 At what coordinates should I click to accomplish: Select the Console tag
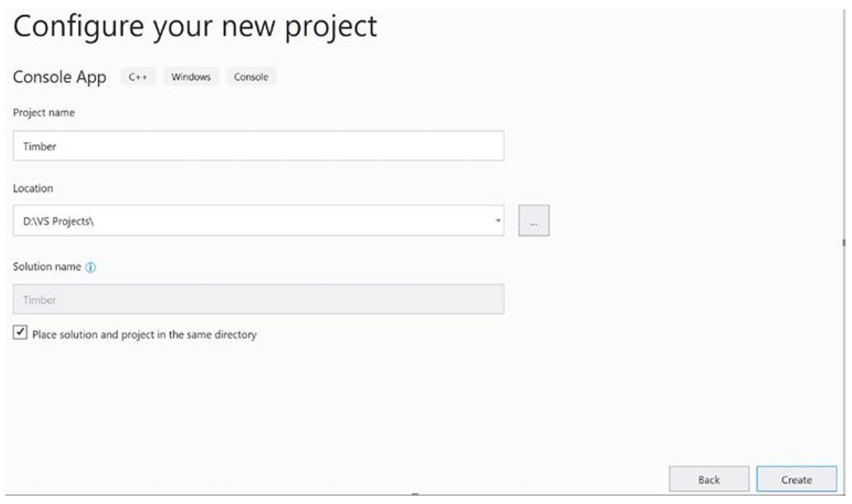[x=251, y=77]
